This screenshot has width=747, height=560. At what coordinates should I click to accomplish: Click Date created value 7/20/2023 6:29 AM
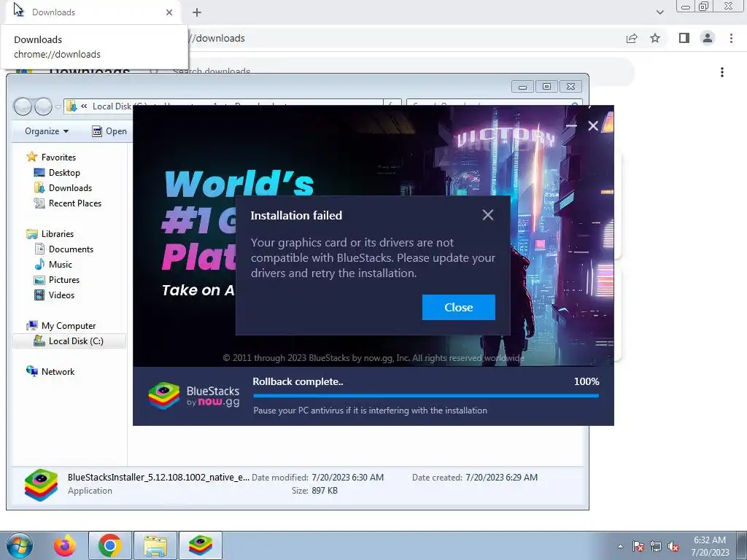pyautogui.click(x=501, y=477)
